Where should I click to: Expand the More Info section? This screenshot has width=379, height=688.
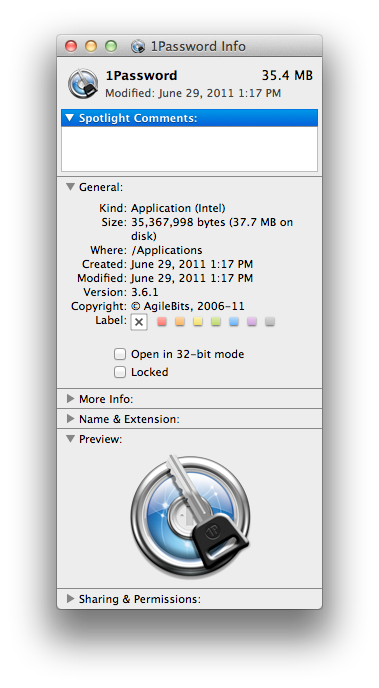(x=70, y=398)
